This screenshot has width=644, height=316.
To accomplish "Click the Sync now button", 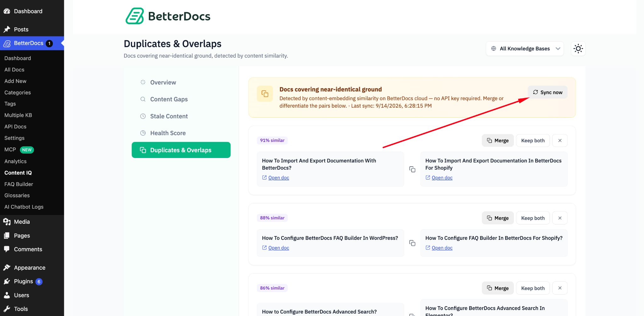I will click(547, 92).
